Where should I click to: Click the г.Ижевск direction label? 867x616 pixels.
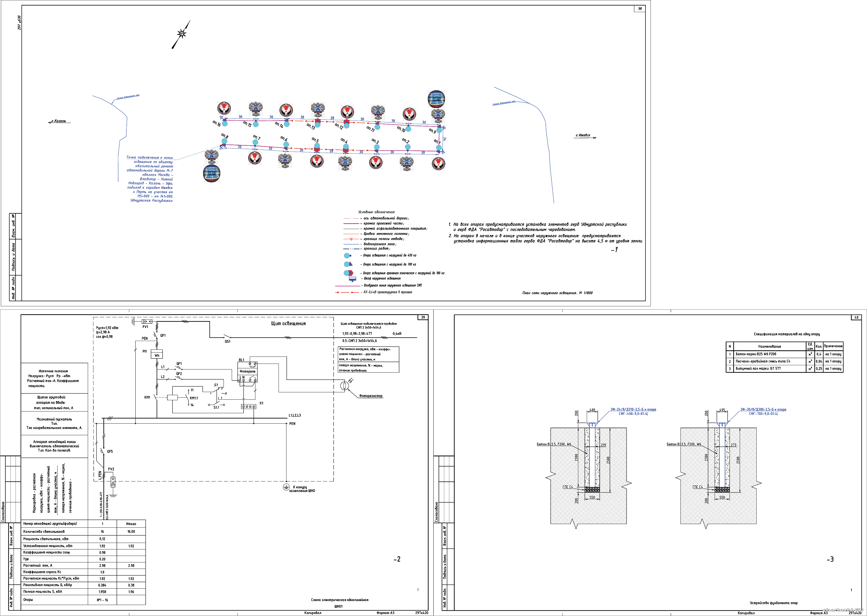pyautogui.click(x=583, y=135)
